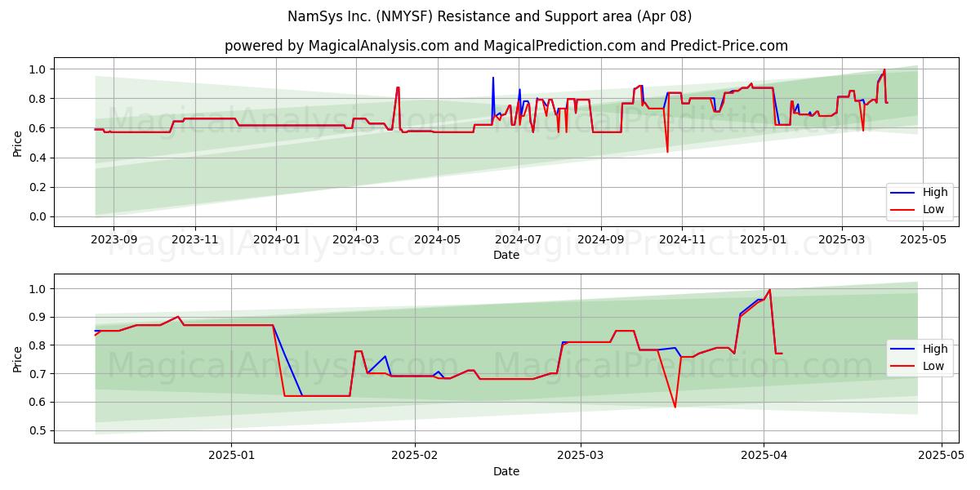Viewport: 980px width, 490px height.
Task: Click the top chart Date axis label
Action: (506, 255)
